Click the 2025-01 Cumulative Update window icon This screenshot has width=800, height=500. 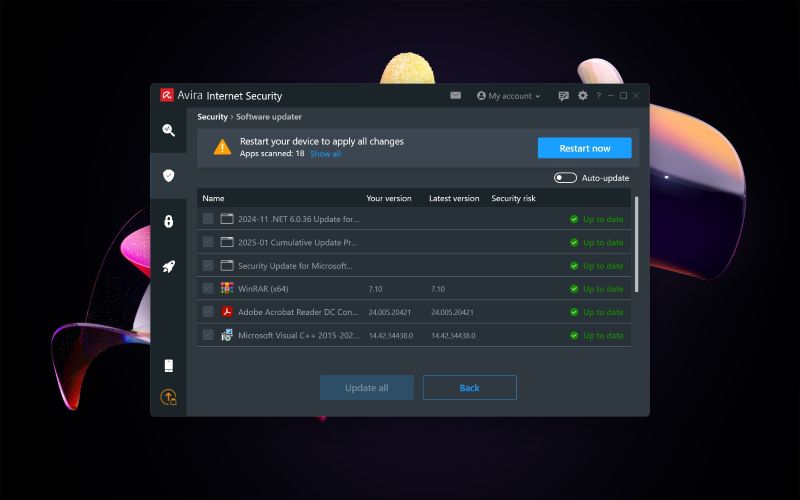pyautogui.click(x=227, y=242)
